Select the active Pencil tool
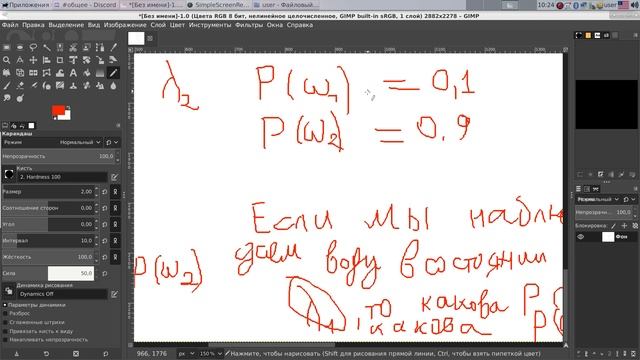The image size is (640, 360). coord(113,73)
